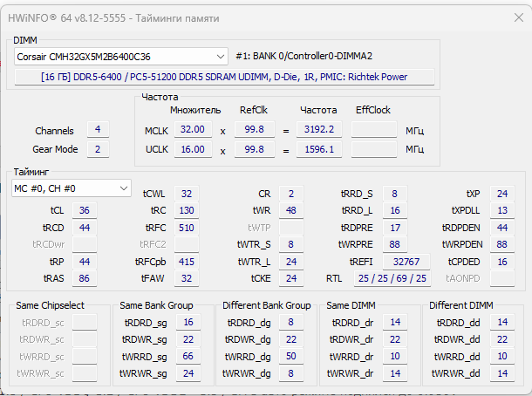Click the tWRWR_sg value 24
The width and height of the screenshot is (532, 396).
[188, 373]
